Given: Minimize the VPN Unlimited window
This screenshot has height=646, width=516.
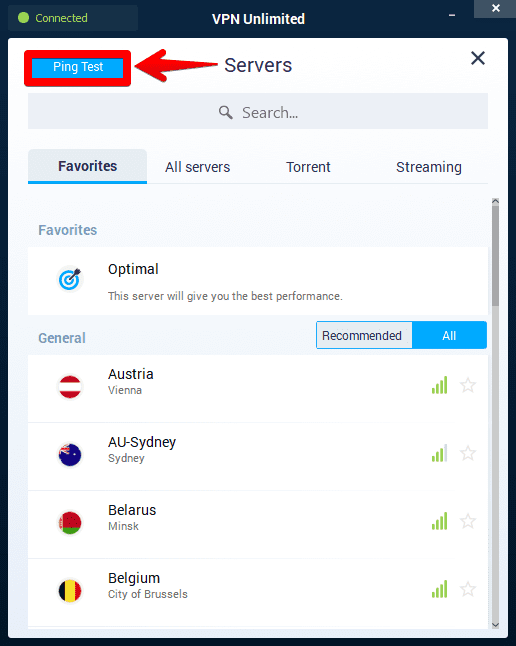Looking at the screenshot, I should (x=452, y=15).
